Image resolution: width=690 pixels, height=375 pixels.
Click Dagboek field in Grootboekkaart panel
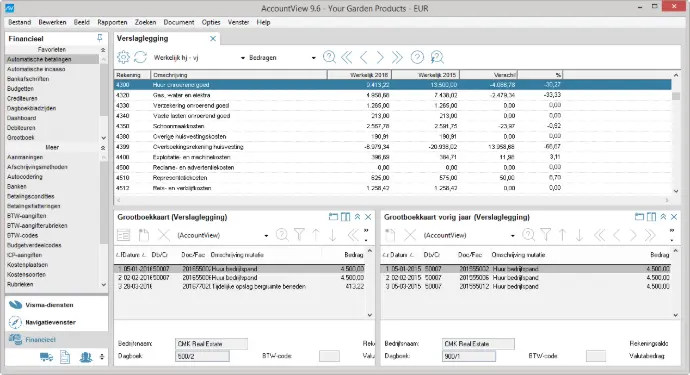coord(202,356)
